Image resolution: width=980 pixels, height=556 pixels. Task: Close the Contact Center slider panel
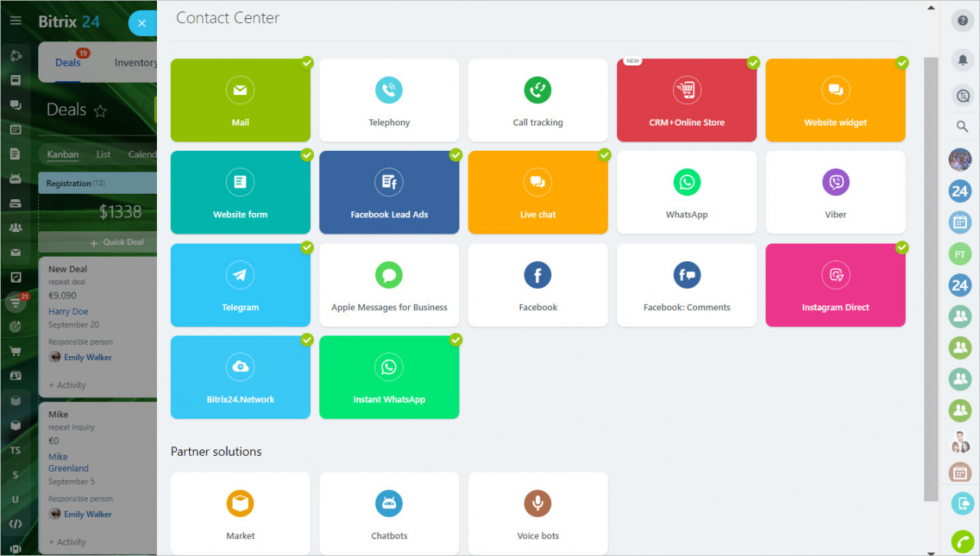pos(142,23)
